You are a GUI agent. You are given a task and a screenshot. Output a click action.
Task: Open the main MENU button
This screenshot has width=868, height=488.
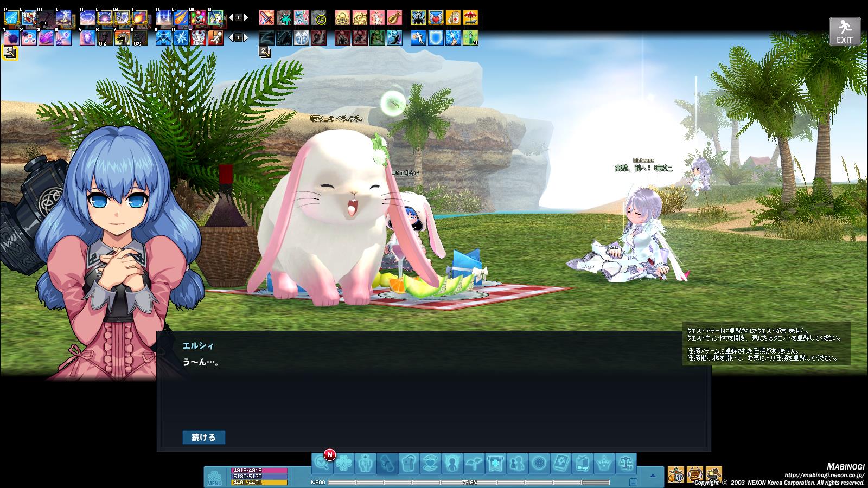pos(214,477)
